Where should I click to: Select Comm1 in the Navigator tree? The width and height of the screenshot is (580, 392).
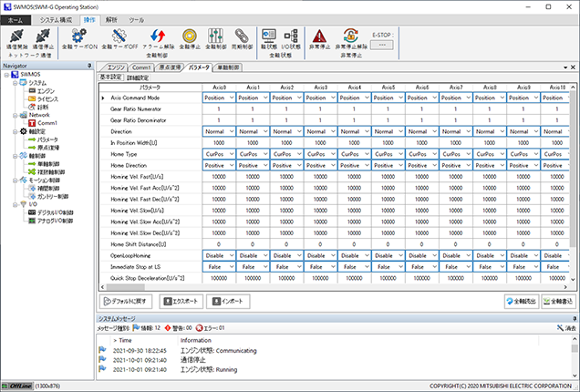click(x=47, y=122)
